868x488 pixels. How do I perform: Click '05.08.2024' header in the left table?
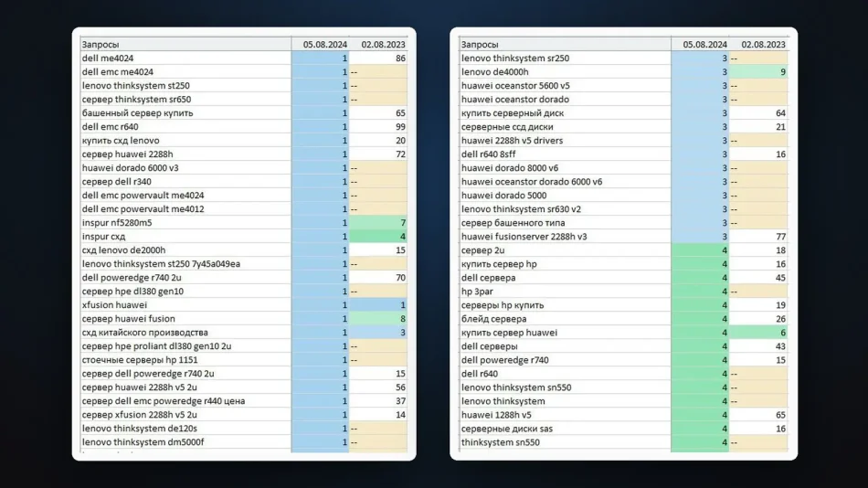(320, 44)
